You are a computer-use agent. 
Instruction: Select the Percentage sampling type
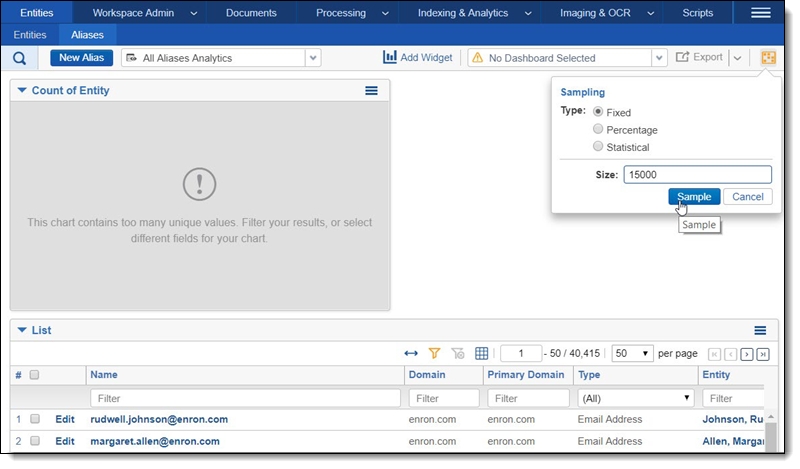pos(598,130)
